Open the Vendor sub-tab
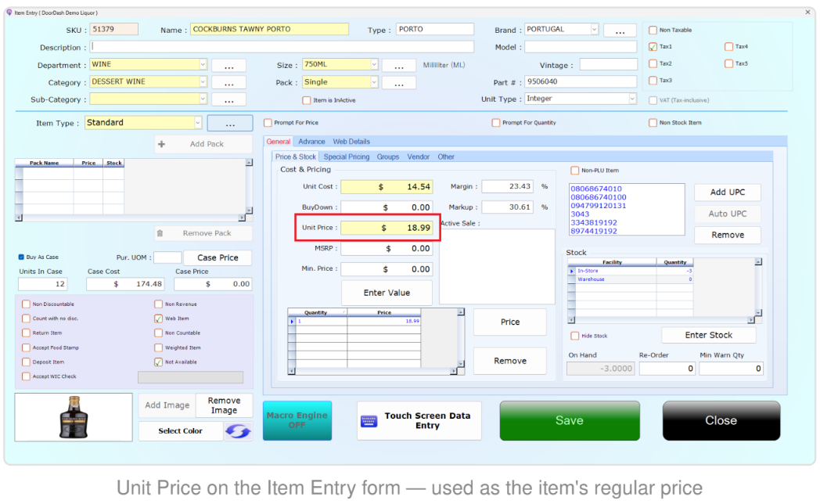Image resolution: width=820 pixels, height=504 pixels. pyautogui.click(x=419, y=157)
